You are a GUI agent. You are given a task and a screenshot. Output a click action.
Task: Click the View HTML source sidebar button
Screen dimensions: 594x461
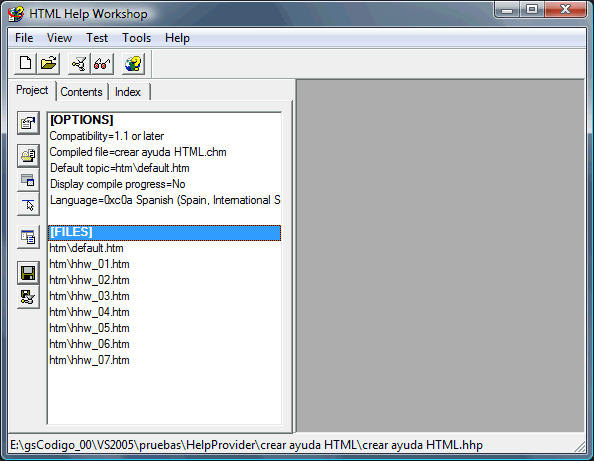coord(28,237)
